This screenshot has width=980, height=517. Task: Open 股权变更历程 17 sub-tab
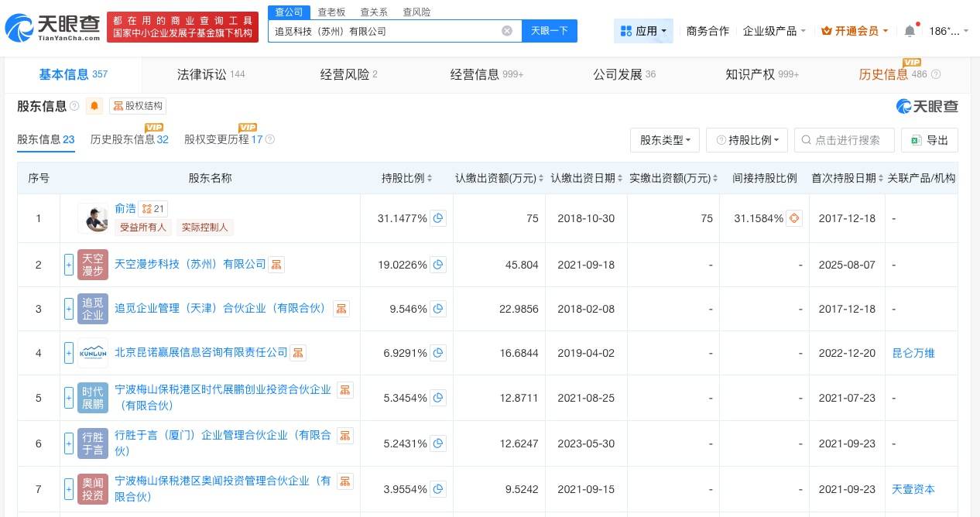click(x=224, y=139)
